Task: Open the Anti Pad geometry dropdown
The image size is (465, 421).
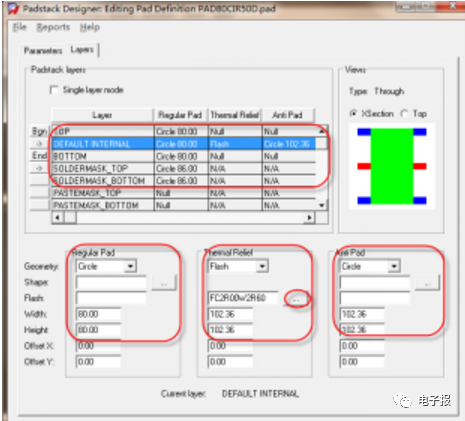Action: [x=394, y=266]
